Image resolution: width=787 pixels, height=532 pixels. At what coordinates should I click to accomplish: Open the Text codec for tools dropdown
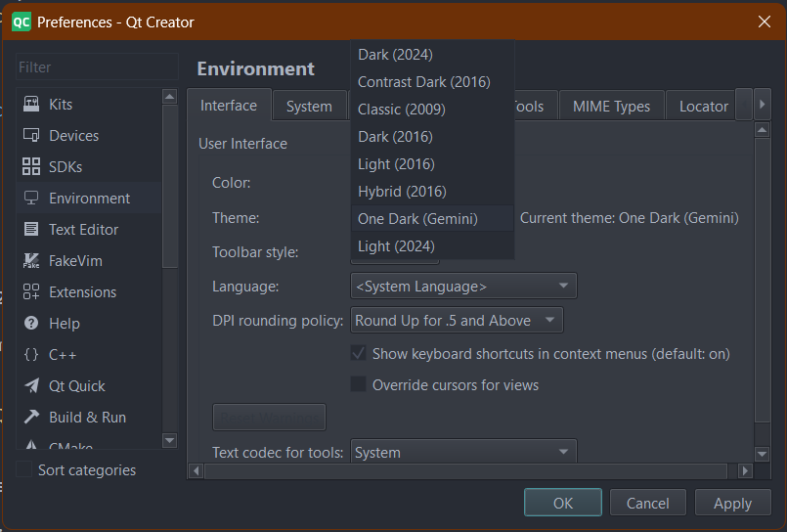click(x=463, y=451)
